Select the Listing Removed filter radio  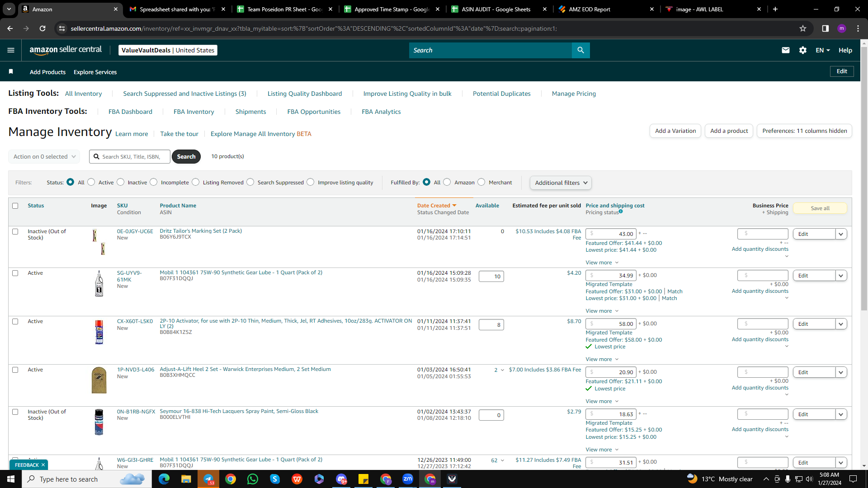tap(196, 182)
